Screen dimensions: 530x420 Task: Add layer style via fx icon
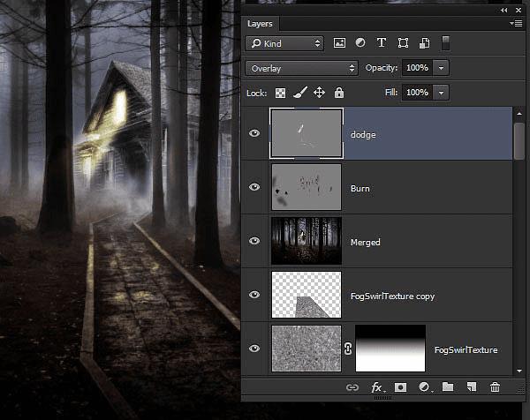pos(376,387)
